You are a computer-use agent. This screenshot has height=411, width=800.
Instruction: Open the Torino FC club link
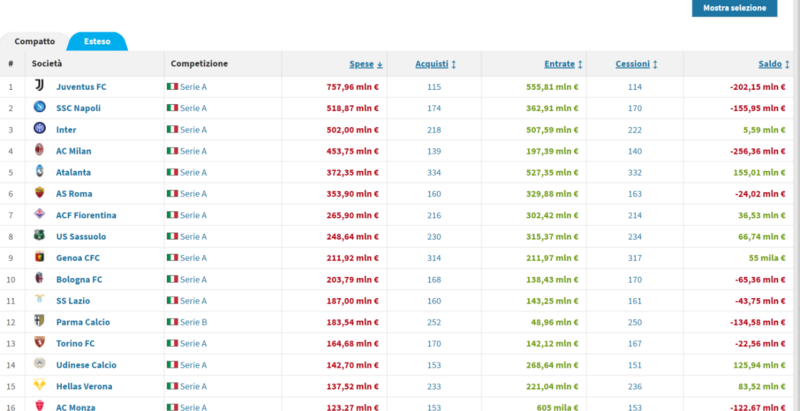click(76, 343)
